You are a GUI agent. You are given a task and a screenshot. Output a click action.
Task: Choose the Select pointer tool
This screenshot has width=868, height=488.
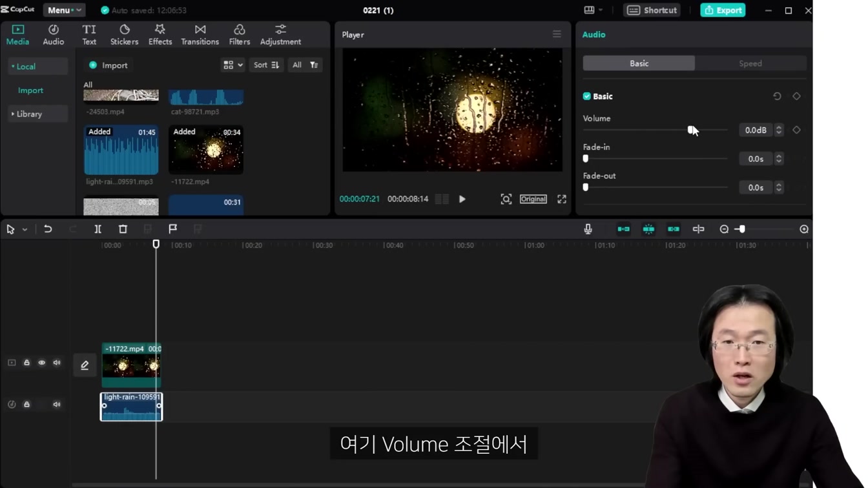(x=10, y=229)
